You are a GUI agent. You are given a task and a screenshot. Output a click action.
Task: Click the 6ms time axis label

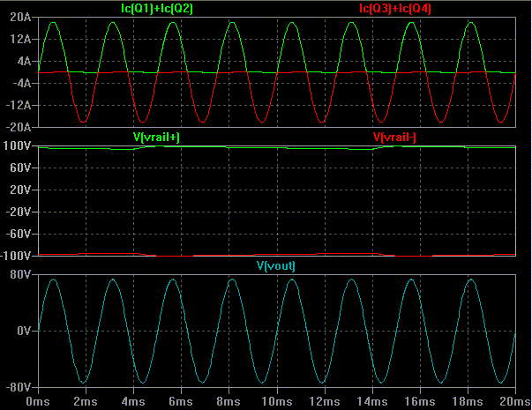click(181, 401)
